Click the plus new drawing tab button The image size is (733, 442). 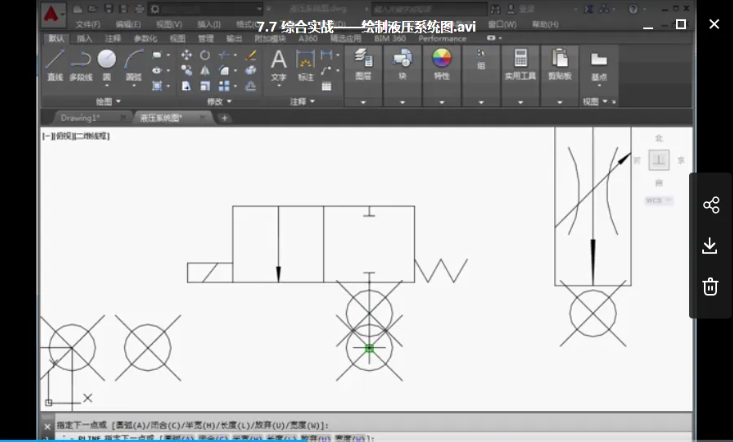pyautogui.click(x=224, y=118)
